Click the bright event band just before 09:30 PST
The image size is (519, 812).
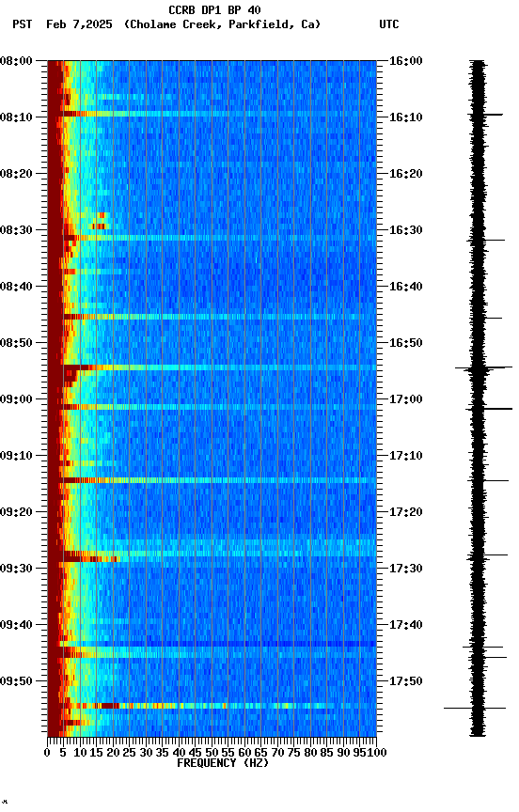pos(212,556)
